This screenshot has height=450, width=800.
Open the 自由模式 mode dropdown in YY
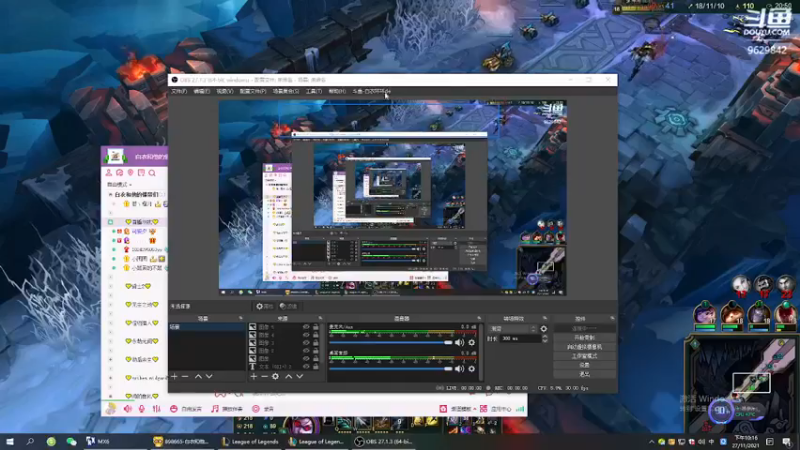tap(119, 184)
